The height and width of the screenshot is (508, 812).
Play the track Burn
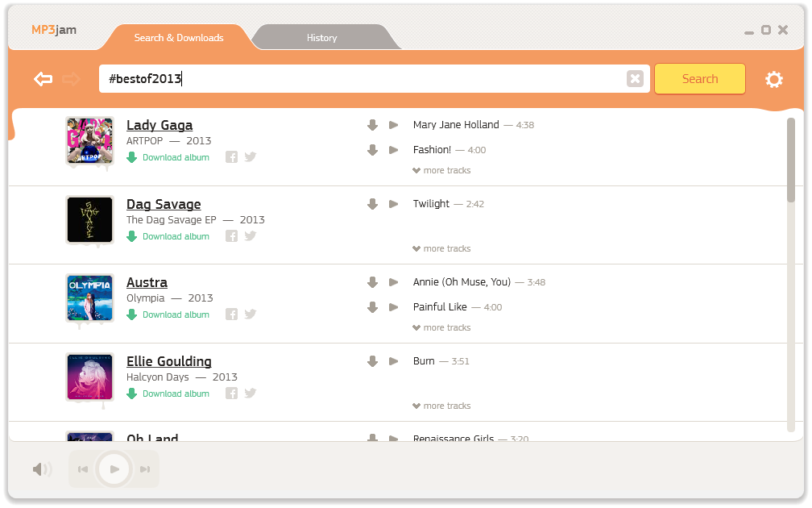pyautogui.click(x=394, y=361)
